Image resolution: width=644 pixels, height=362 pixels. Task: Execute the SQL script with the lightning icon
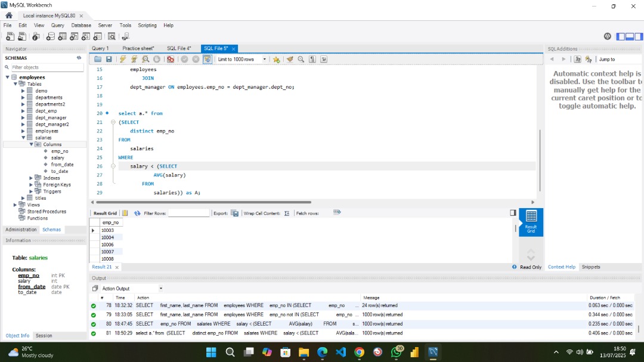pos(122,59)
